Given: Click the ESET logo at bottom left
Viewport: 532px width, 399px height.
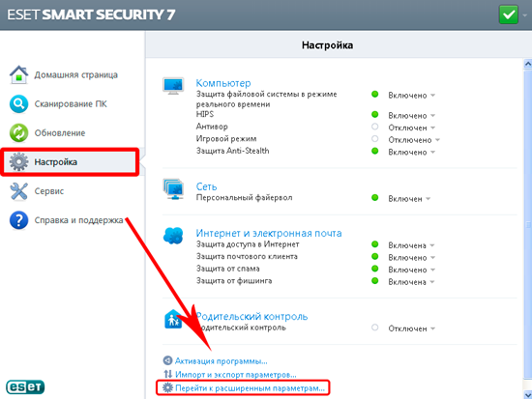Looking at the screenshot, I should click(x=25, y=386).
